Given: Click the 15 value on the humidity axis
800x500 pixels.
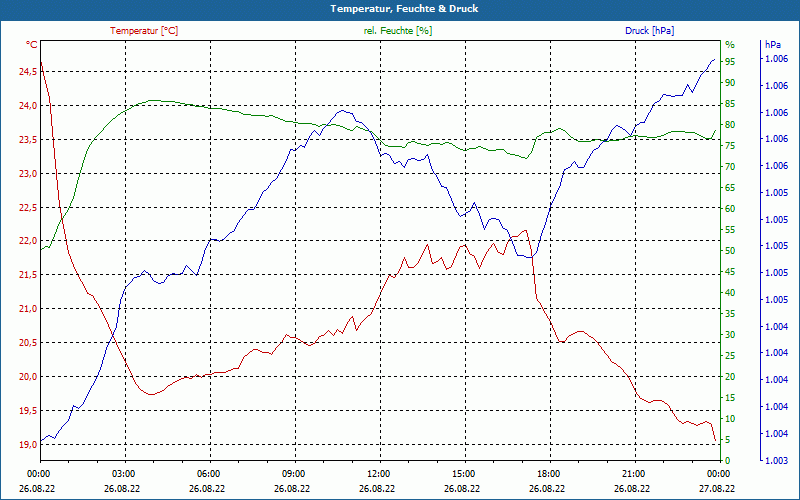Looking at the screenshot, I should (730, 398).
